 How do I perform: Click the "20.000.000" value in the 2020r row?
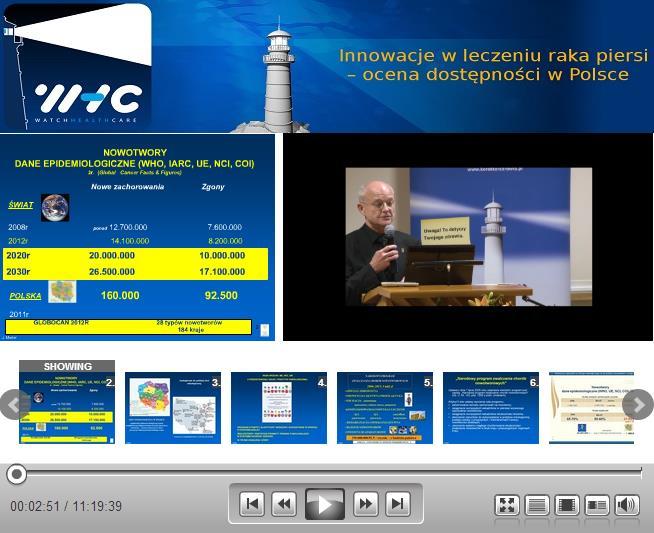coord(112,255)
